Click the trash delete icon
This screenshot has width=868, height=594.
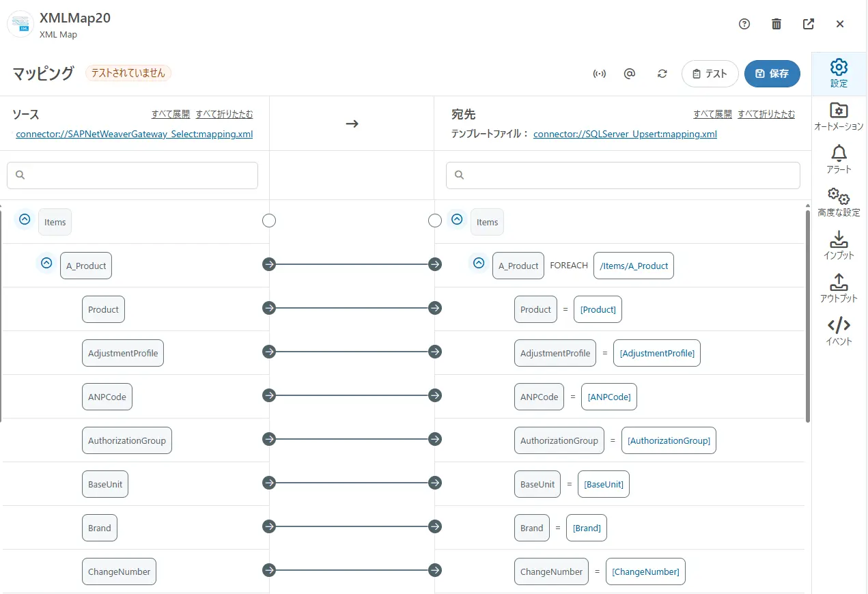(776, 24)
